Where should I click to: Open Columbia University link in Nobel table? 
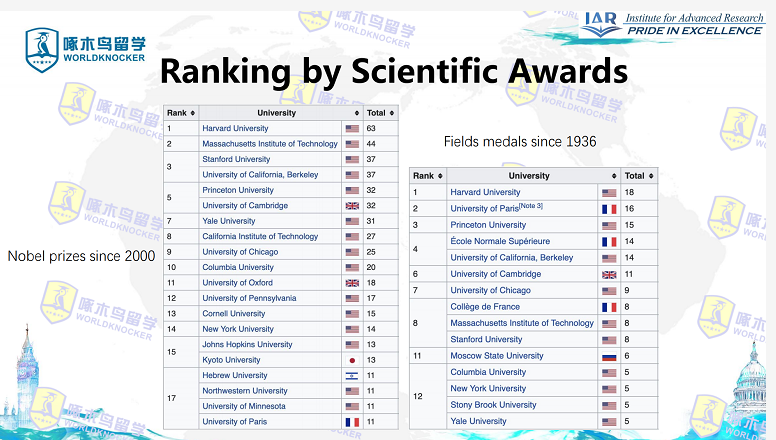coord(238,267)
